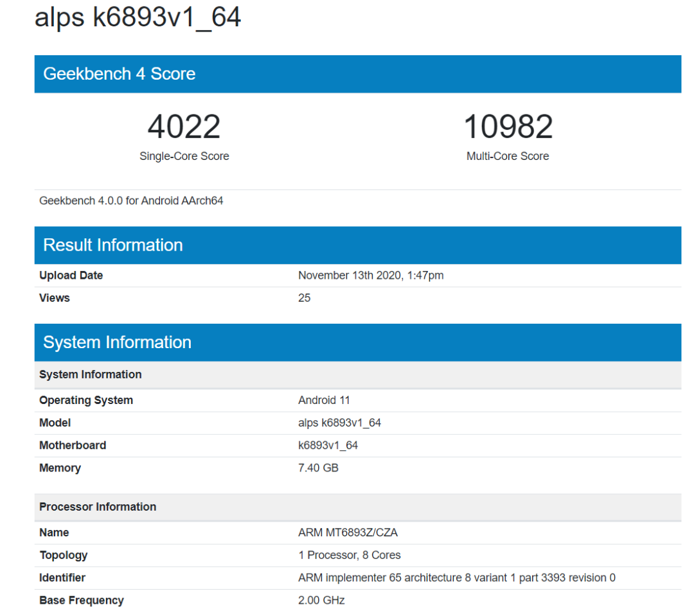Select the Single-Core Score label
The width and height of the screenshot is (694, 616).
(184, 156)
